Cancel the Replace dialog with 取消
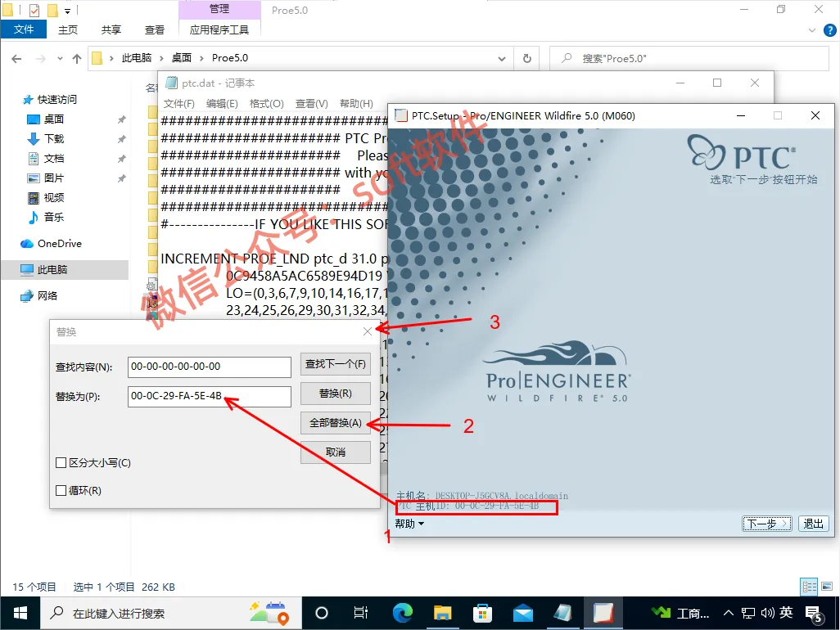The width and height of the screenshot is (840, 630). pyautogui.click(x=336, y=452)
